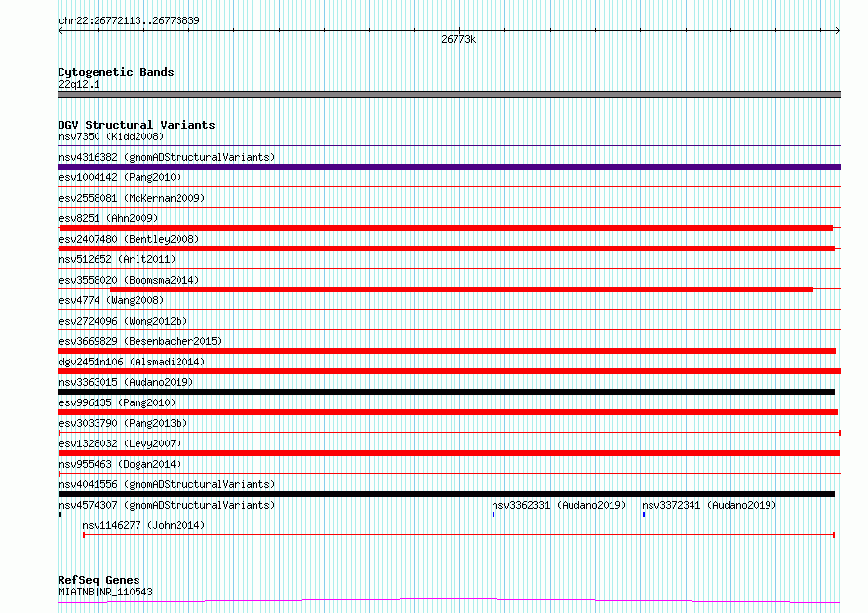
Task: Click the 26773k ruler position label
Action: tap(458, 39)
